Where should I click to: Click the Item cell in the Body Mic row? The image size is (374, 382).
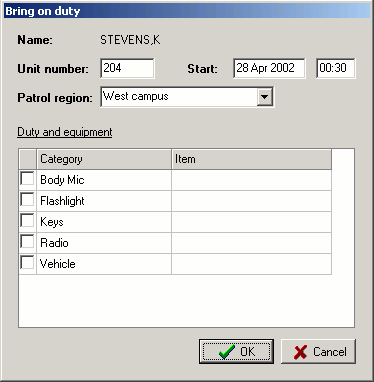(x=252, y=180)
